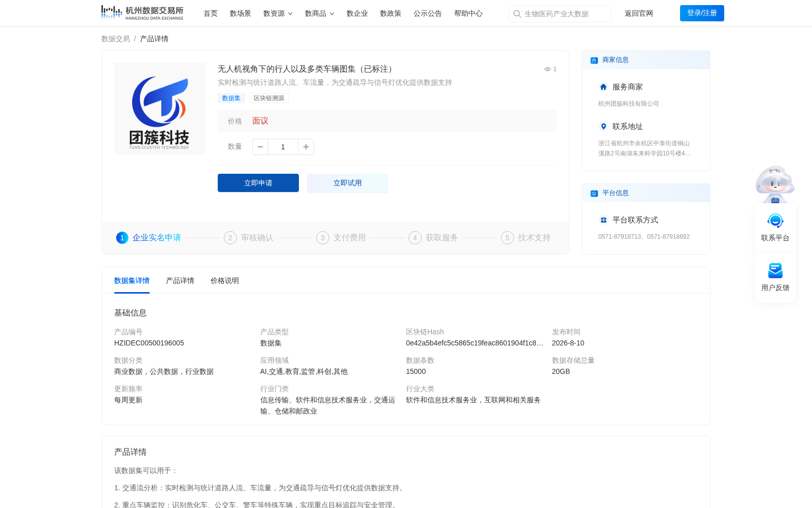The height and width of the screenshot is (508, 812).
Task: Click the 平台信息 header icon
Action: point(594,194)
